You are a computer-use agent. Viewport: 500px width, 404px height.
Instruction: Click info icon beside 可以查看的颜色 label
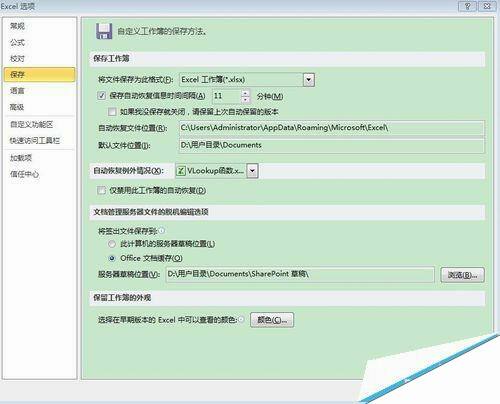pos(242,319)
